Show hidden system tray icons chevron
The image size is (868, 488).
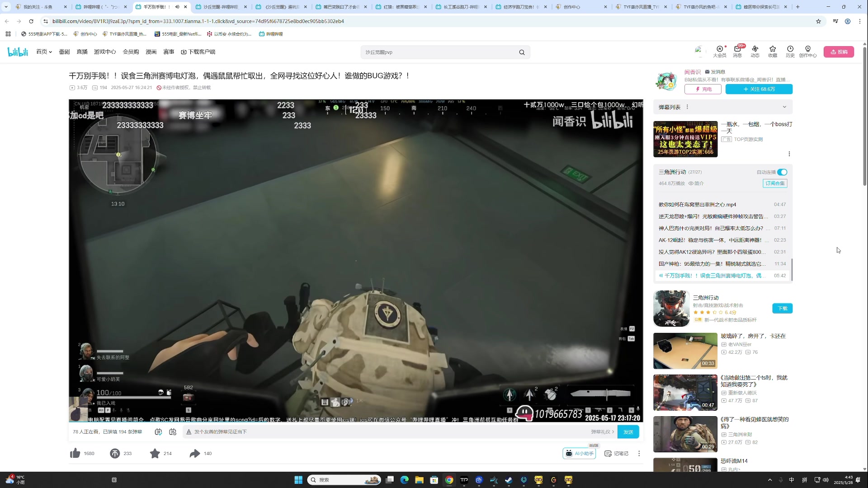click(x=770, y=480)
